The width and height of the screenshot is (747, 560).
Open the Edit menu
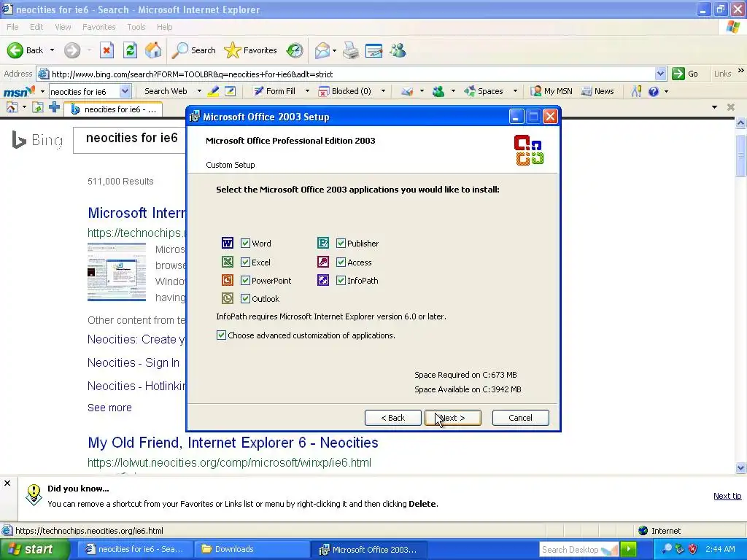coord(36,27)
